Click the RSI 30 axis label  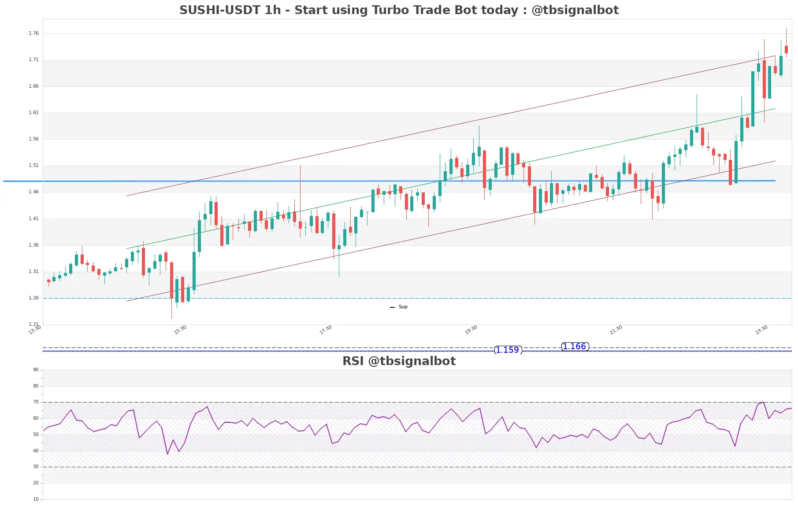click(36, 467)
